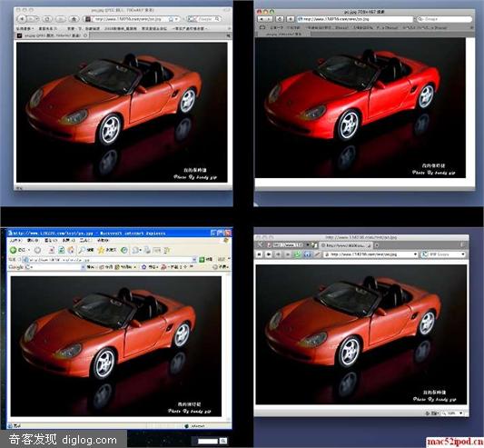Click Internet Explorer History icon

click(x=124, y=250)
